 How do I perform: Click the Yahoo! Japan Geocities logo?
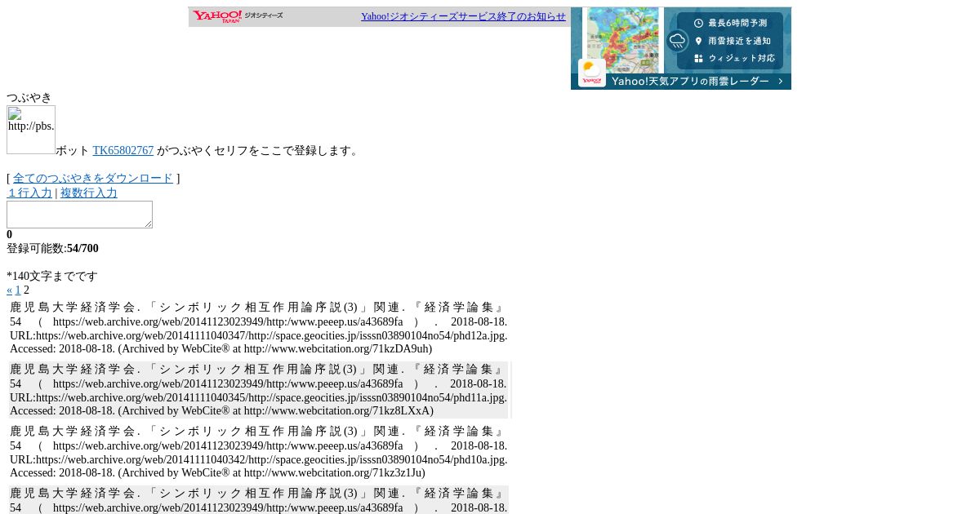pyautogui.click(x=238, y=16)
